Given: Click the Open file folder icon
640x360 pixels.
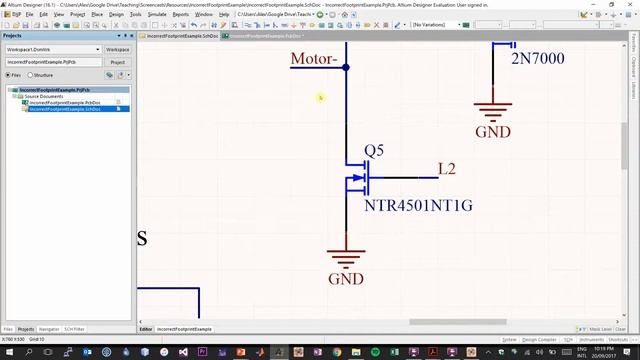Looking at the screenshot, I should (x=16, y=25).
